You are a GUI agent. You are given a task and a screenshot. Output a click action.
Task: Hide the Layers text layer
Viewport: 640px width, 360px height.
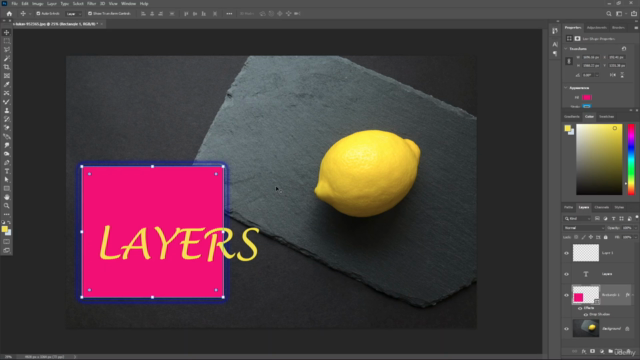(567, 274)
